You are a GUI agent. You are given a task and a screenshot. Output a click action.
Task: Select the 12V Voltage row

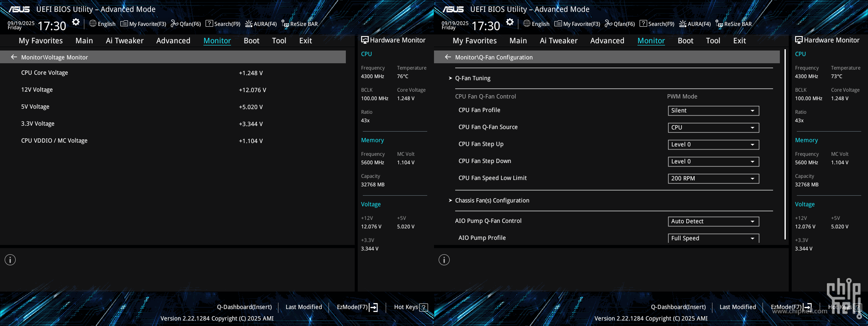tap(173, 90)
